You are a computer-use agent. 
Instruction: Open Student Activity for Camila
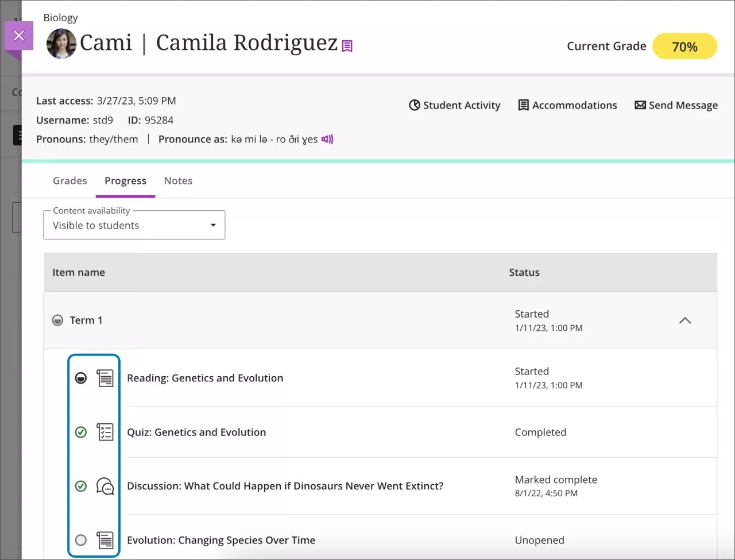[454, 105]
